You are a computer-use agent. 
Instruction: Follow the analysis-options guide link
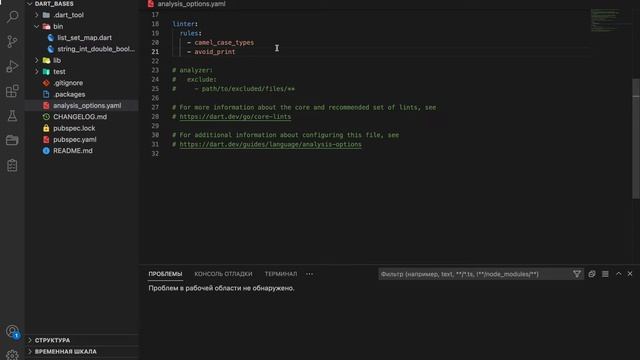point(270,144)
